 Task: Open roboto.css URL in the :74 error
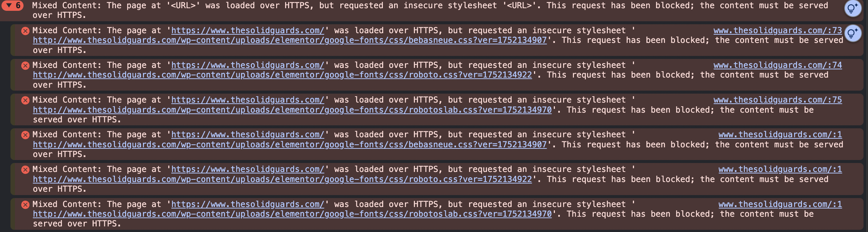[282, 75]
